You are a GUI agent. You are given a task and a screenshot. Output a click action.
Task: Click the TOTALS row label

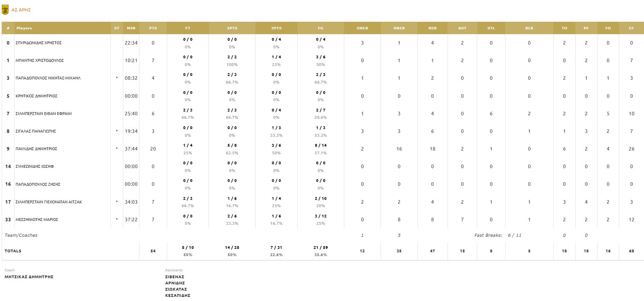13,251
